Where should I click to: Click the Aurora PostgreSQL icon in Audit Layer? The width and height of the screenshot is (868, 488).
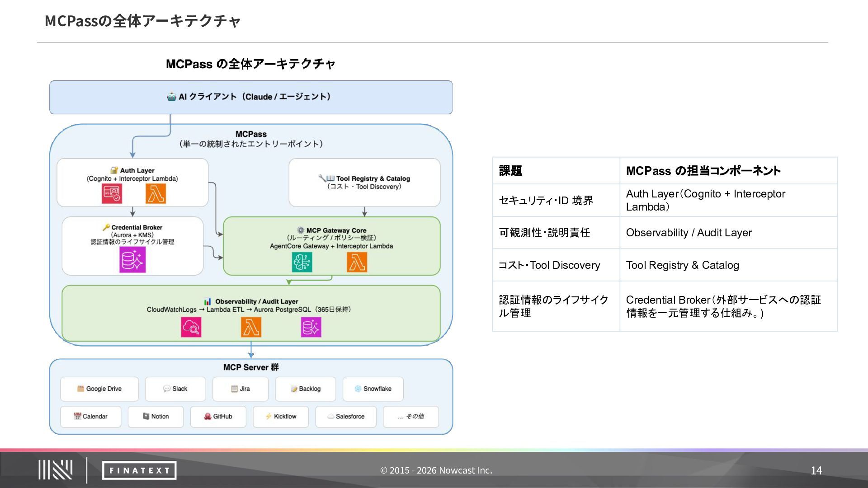coord(311,327)
